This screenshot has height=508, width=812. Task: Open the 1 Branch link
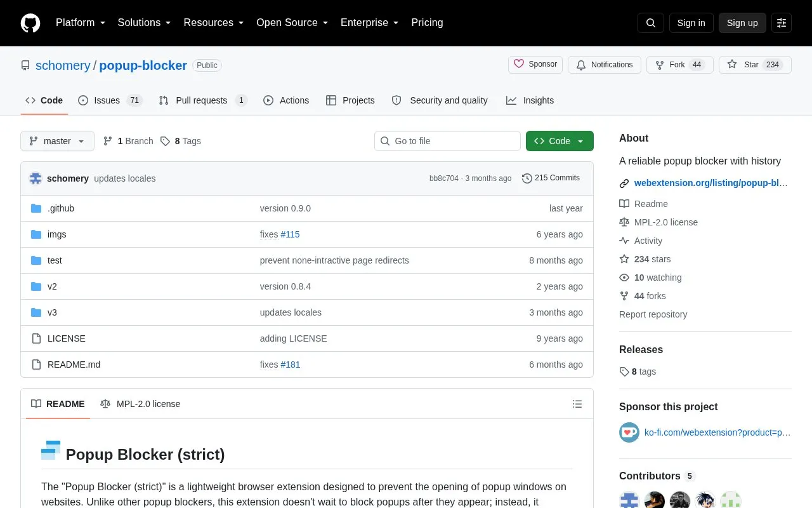pos(128,141)
